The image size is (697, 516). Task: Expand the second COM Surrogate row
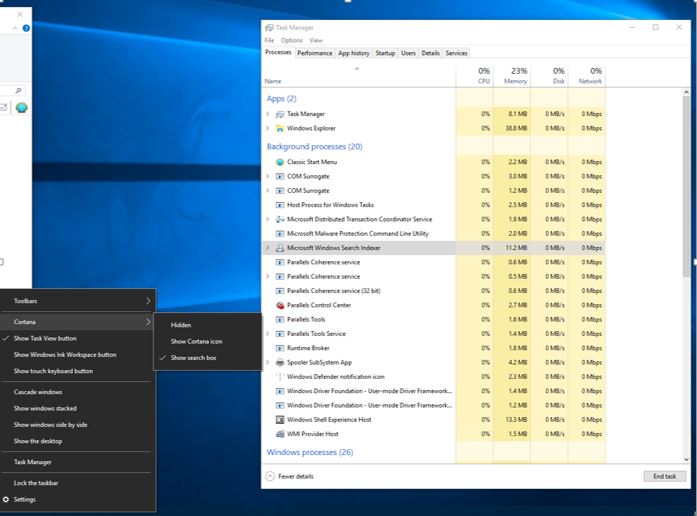click(x=268, y=191)
